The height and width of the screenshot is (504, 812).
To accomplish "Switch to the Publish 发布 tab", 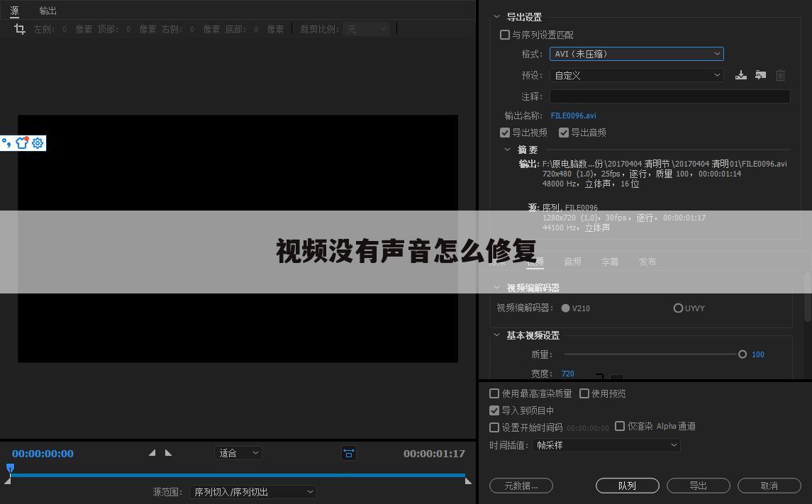I will [647, 262].
